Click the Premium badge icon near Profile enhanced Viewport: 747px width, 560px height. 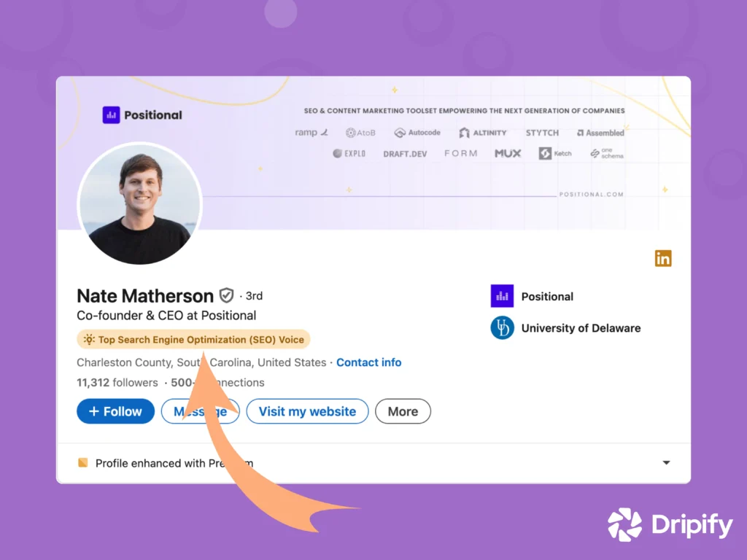tap(82, 462)
